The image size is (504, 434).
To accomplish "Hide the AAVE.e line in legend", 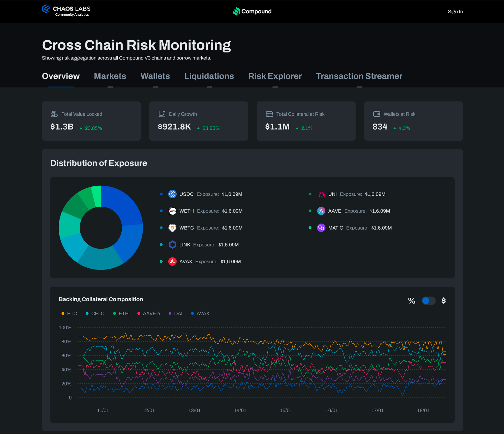I will [149, 314].
